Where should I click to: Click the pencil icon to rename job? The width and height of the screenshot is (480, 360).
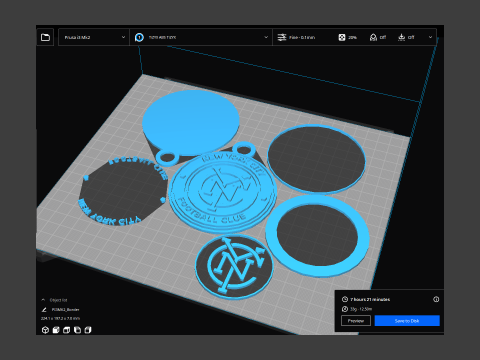(x=44, y=310)
